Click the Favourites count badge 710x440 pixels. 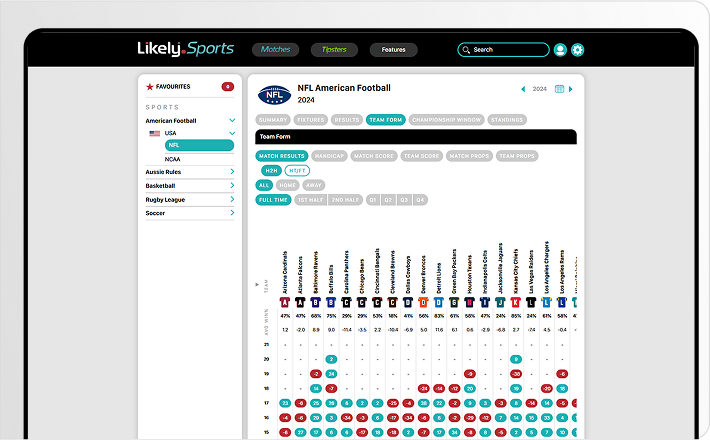tap(228, 86)
